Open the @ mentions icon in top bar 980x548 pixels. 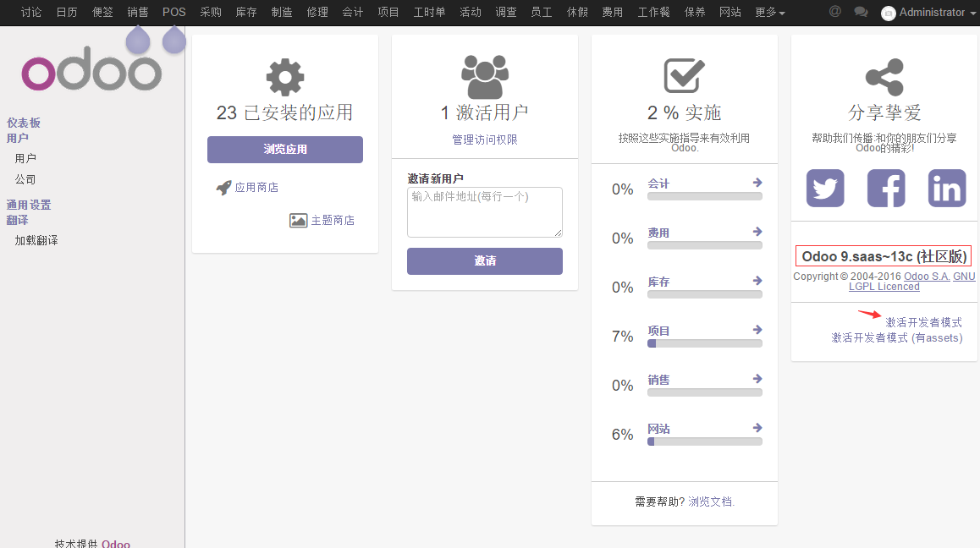(x=834, y=12)
